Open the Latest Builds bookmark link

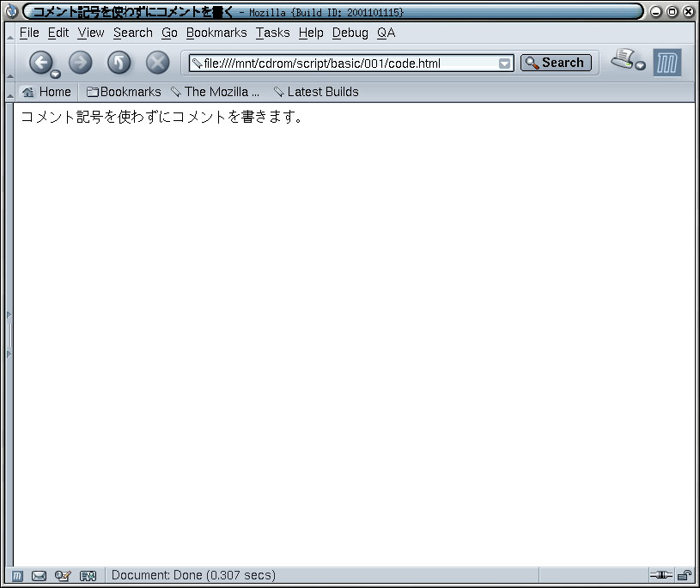(x=316, y=92)
